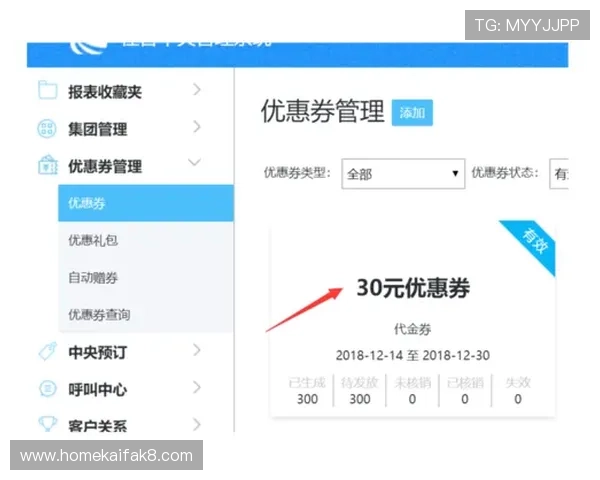Open the 优惠券类型 dropdown showing 全部
Screen dimensions: 600x480
[403, 174]
